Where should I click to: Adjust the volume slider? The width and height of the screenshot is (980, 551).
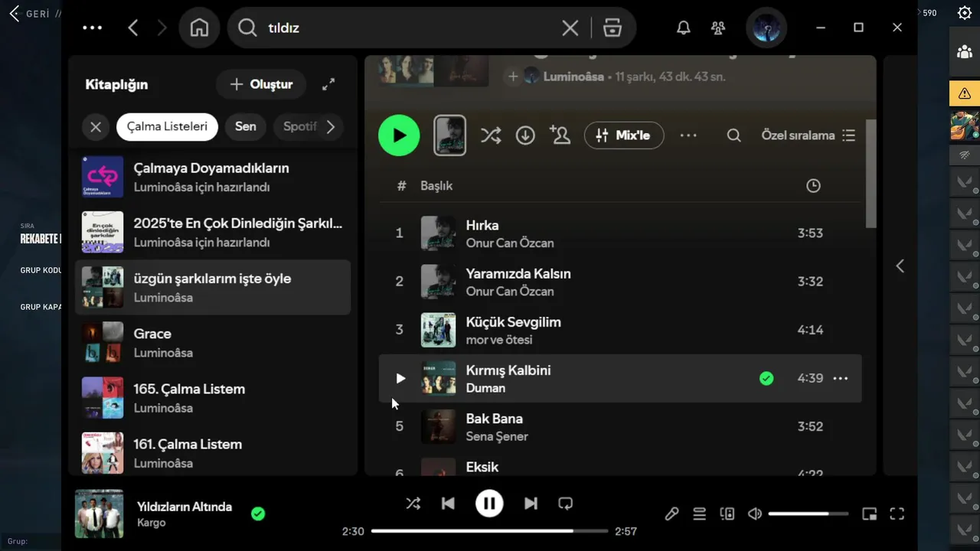tap(808, 514)
